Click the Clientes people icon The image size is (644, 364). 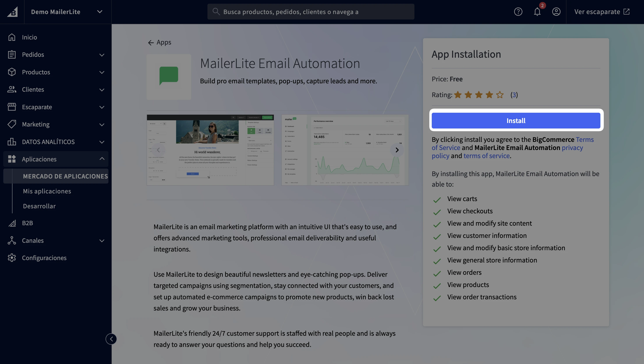[12, 89]
